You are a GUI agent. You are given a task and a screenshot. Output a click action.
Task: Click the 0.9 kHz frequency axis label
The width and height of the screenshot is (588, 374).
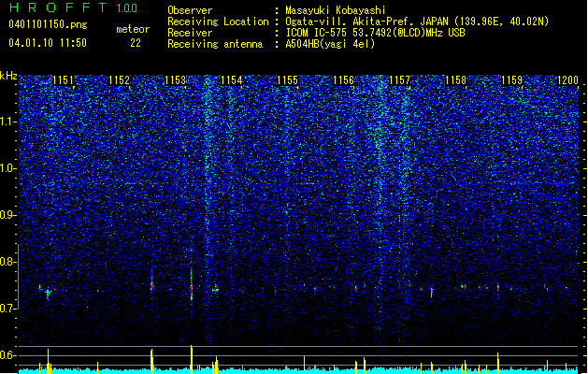click(8, 215)
